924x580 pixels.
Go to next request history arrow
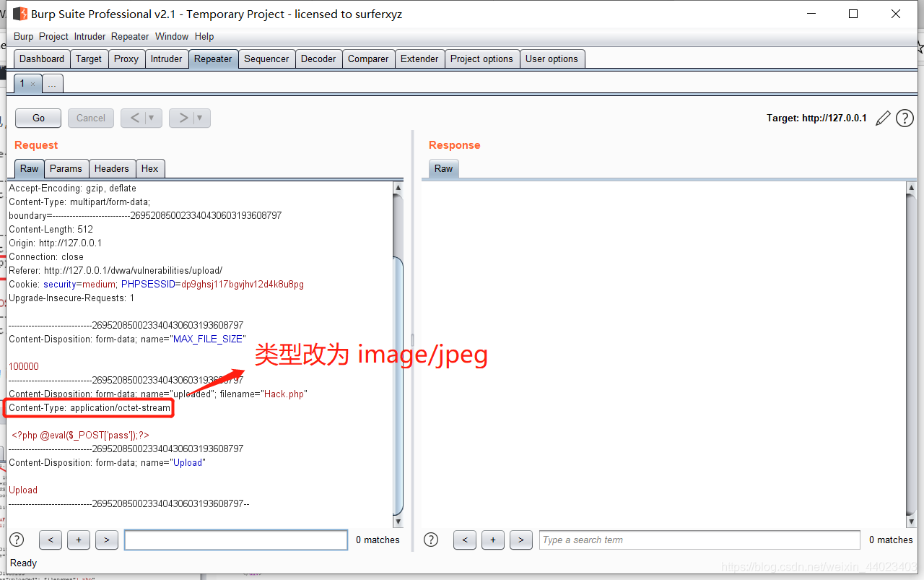[183, 118]
